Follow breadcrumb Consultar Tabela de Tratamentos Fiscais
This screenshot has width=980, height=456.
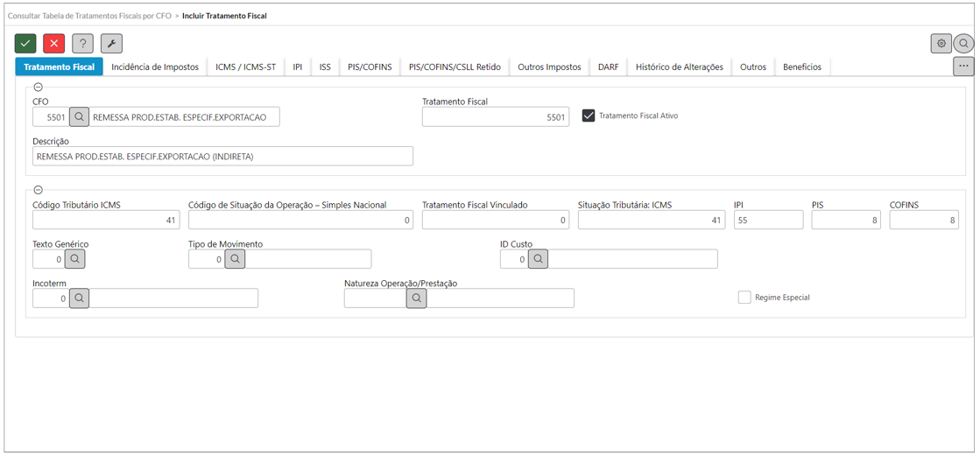[x=89, y=16]
